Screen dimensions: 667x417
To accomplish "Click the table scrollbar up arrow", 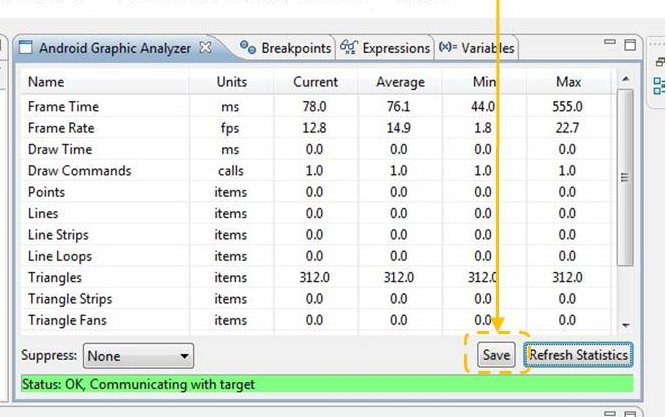I will click(x=625, y=79).
